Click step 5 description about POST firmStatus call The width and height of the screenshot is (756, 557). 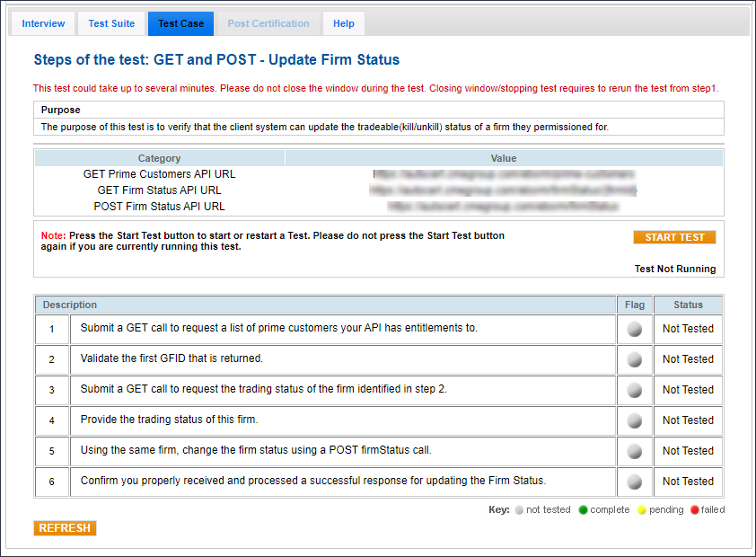point(262,451)
